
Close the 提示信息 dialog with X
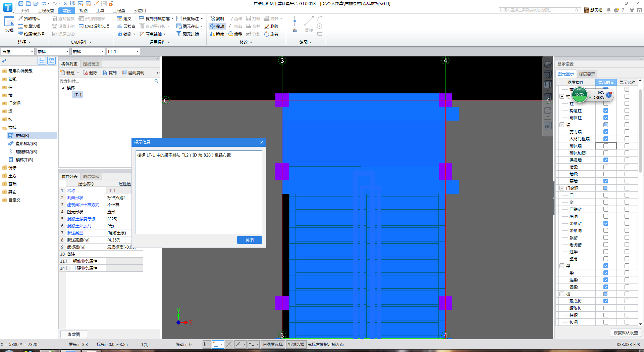pyautogui.click(x=262, y=142)
